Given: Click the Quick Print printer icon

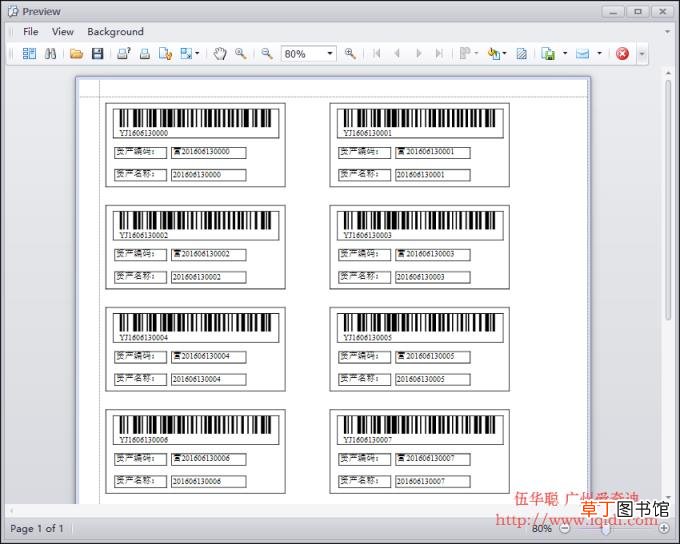Looking at the screenshot, I should tap(145, 54).
